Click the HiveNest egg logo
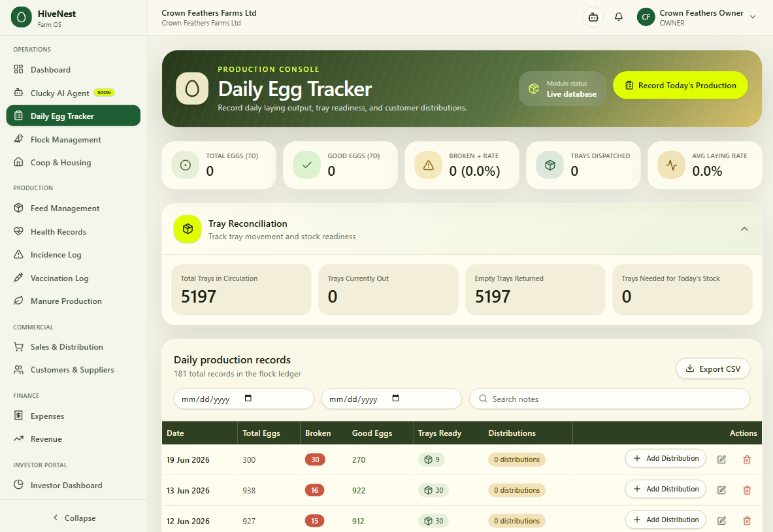This screenshot has height=532, width=773. [x=21, y=18]
